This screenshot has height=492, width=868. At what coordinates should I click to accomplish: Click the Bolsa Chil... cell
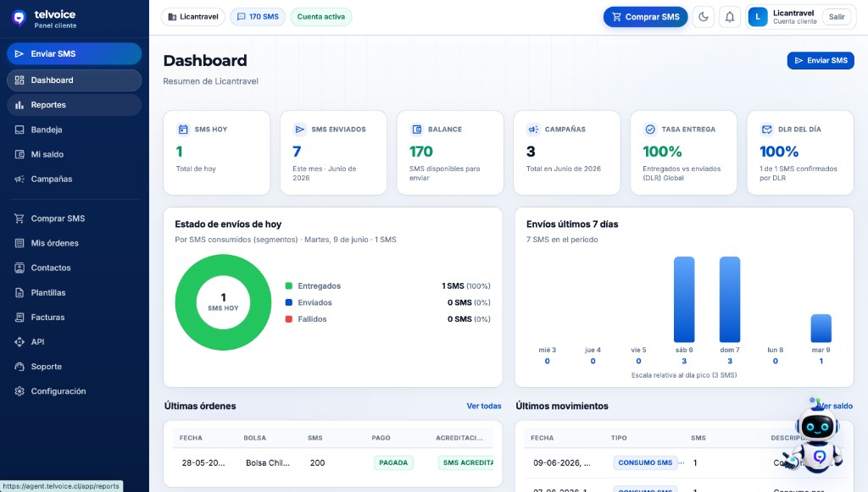tap(267, 462)
